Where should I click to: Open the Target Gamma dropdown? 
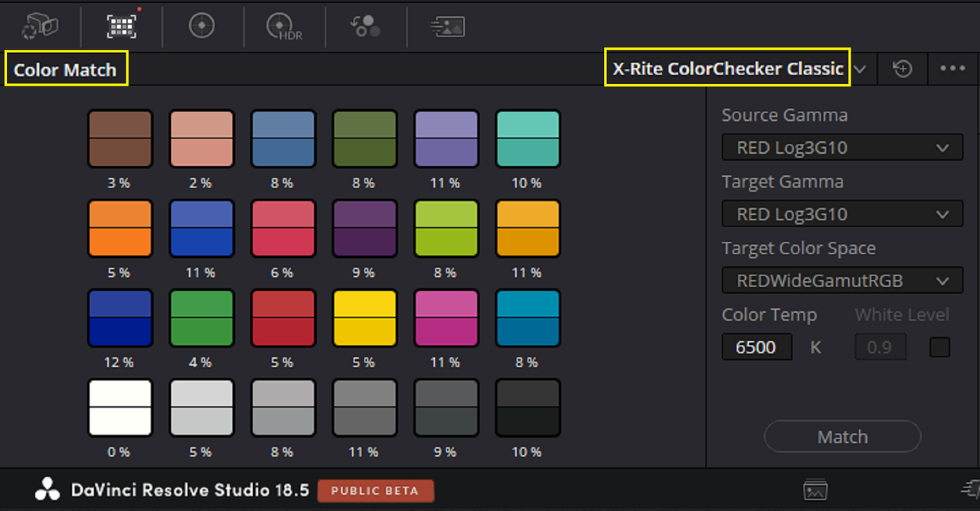pyautogui.click(x=842, y=214)
